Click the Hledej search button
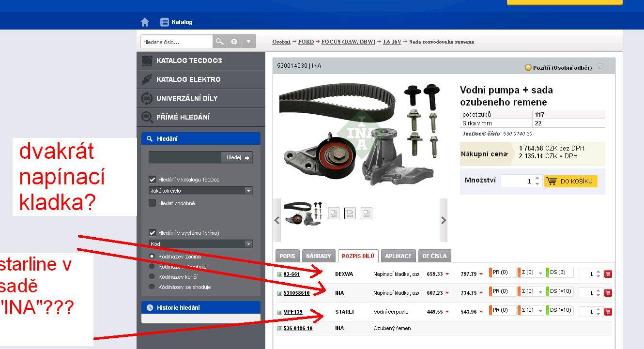 (237, 157)
